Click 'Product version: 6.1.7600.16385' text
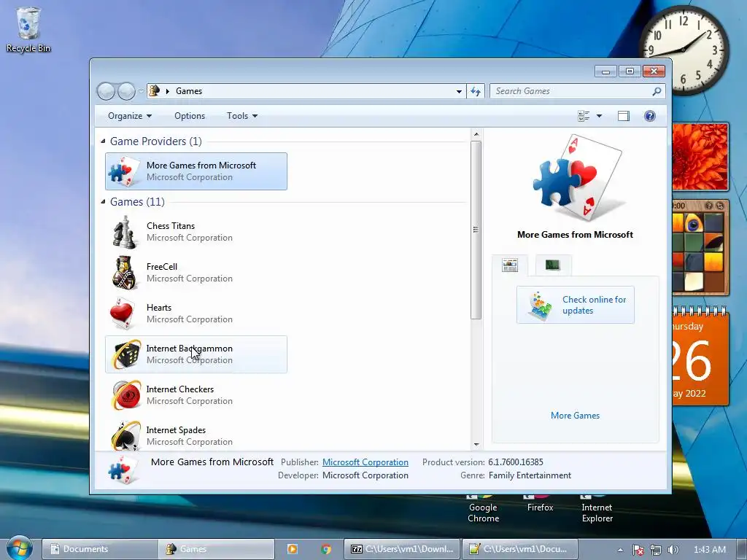The height and width of the screenshot is (560, 747). click(483, 462)
